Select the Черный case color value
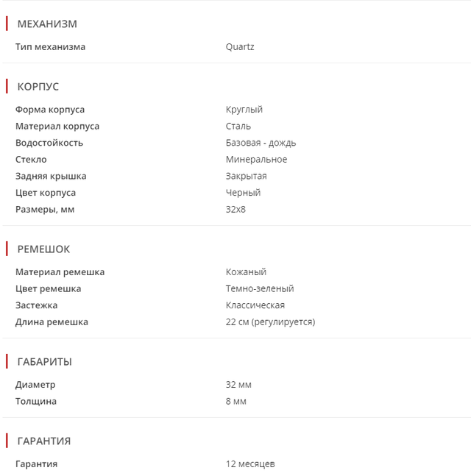The width and height of the screenshot is (471, 476). point(243,193)
